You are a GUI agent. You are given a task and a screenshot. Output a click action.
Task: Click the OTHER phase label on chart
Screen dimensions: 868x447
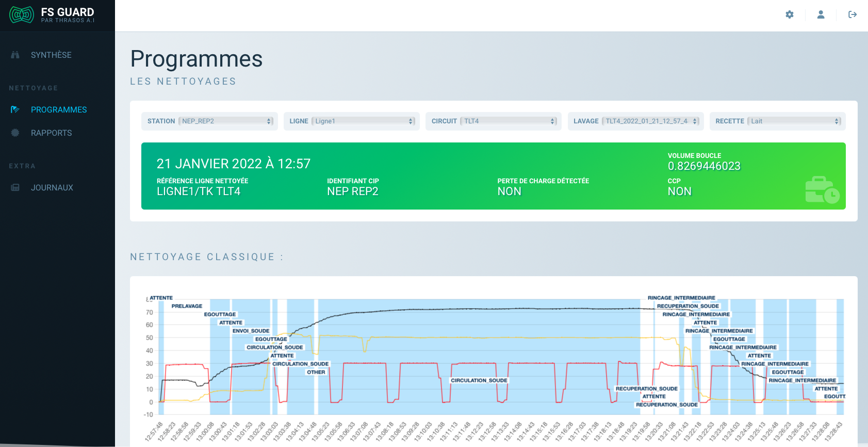click(316, 372)
